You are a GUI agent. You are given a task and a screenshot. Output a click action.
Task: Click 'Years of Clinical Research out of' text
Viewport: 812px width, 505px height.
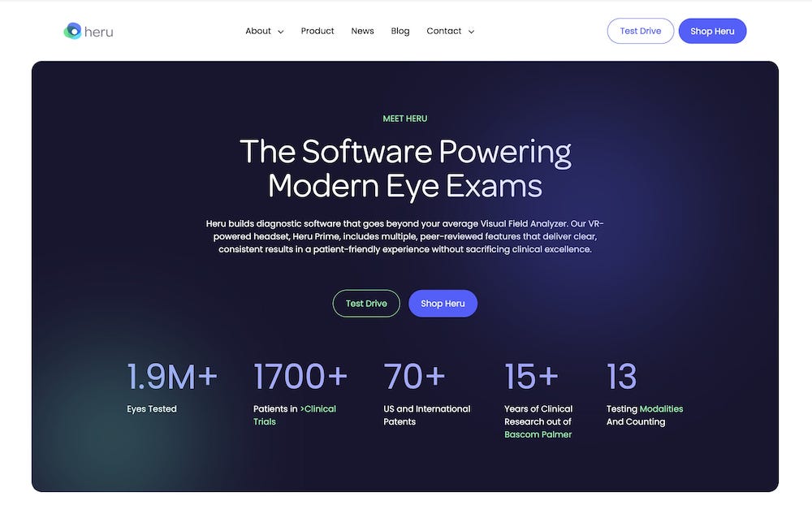click(538, 415)
